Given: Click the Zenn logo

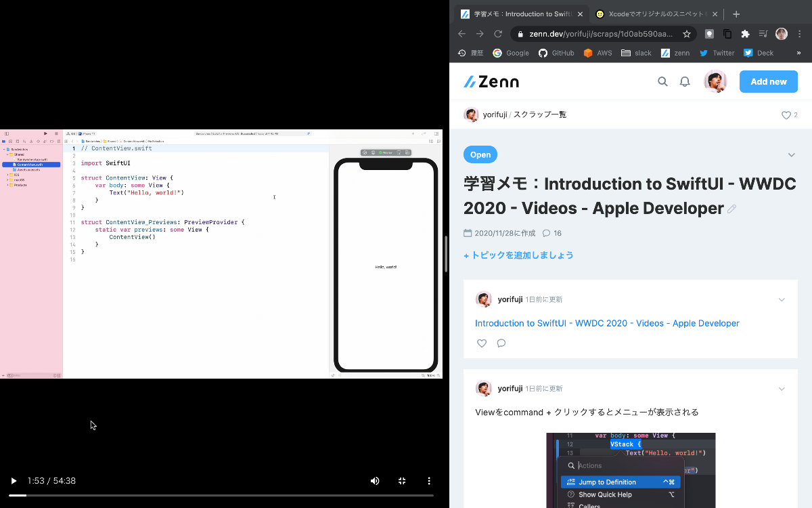Looking at the screenshot, I should [x=491, y=82].
